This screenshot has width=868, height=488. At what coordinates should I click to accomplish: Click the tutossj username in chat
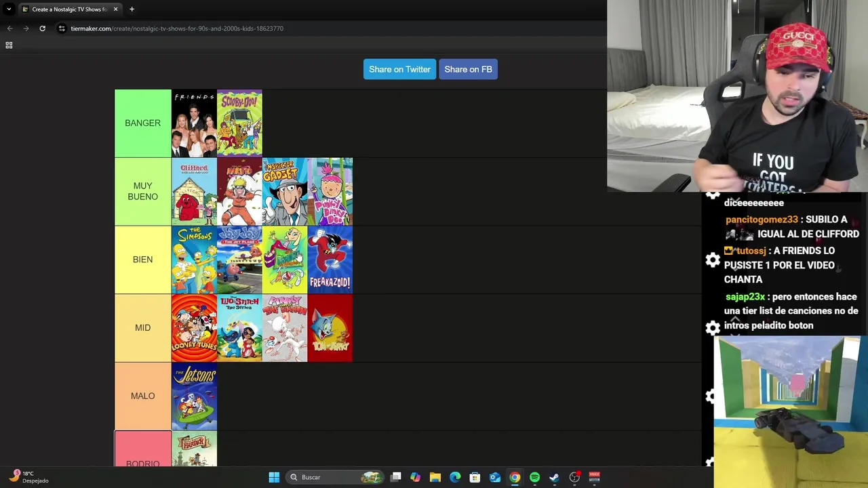click(x=751, y=251)
